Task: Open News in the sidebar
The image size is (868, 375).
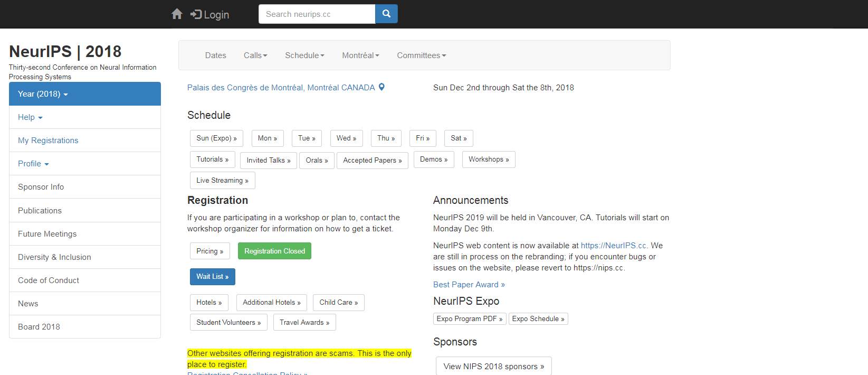Action: (x=85, y=304)
